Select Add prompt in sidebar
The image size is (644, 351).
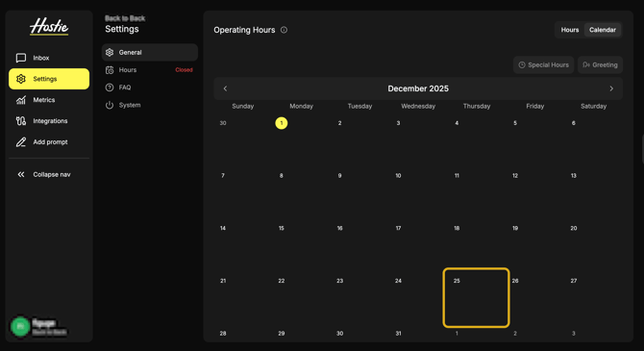49,142
